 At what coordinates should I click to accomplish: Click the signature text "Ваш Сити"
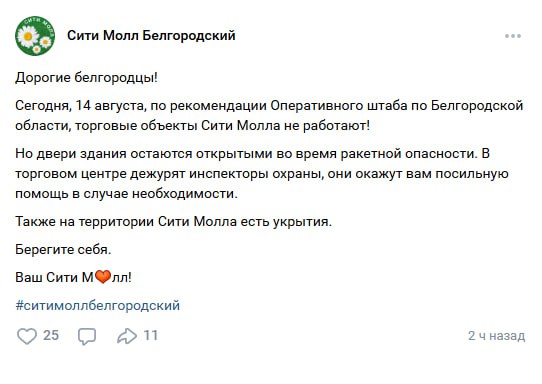47,277
